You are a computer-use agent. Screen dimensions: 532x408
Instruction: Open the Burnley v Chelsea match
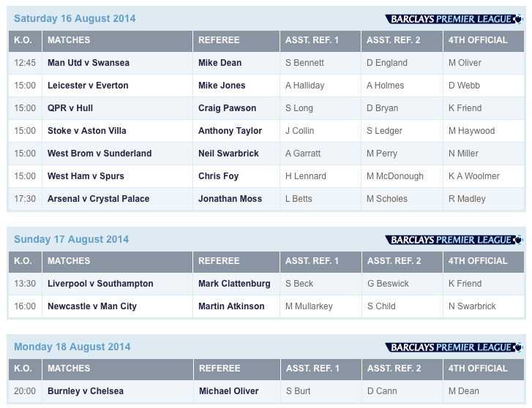coord(86,391)
